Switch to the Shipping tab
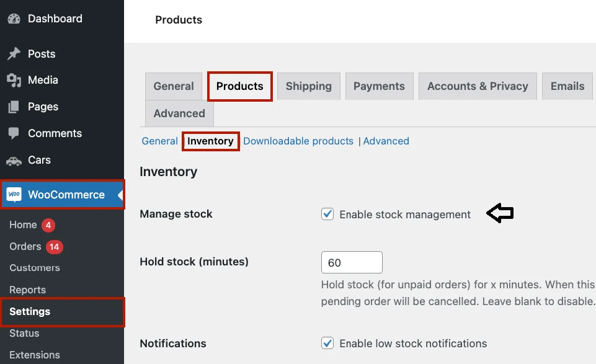Screen dimensions: 596x364 (308, 86)
